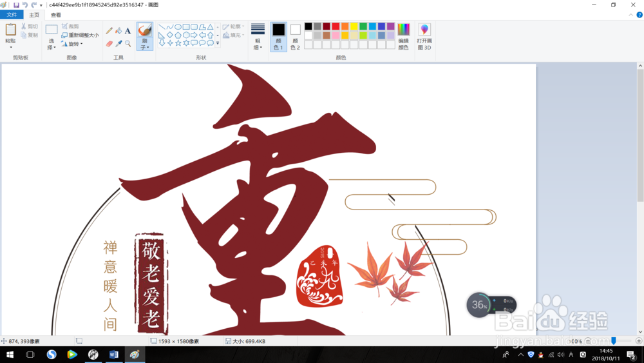Screen dimensions: 644x363
Task: Choose the Rounded rectangular callout shape
Action: pos(194,43)
